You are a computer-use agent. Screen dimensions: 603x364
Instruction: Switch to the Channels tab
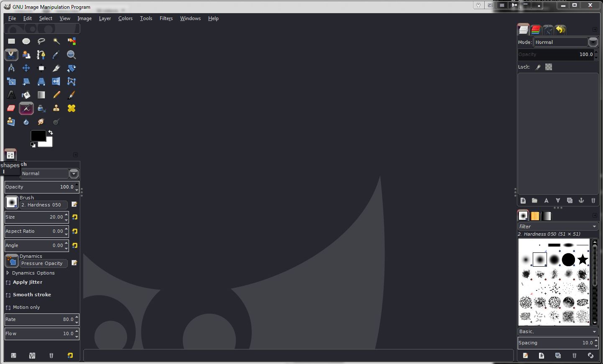point(535,30)
